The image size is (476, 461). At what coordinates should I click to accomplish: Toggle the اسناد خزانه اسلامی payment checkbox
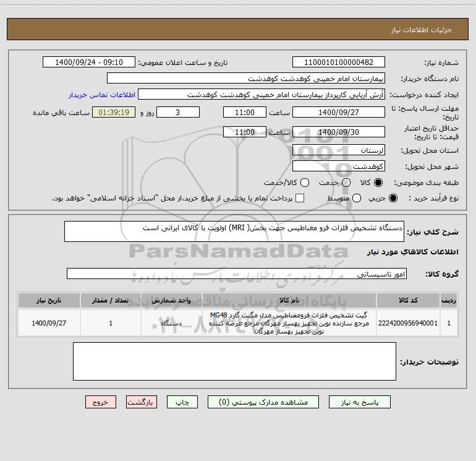pyautogui.click(x=300, y=198)
